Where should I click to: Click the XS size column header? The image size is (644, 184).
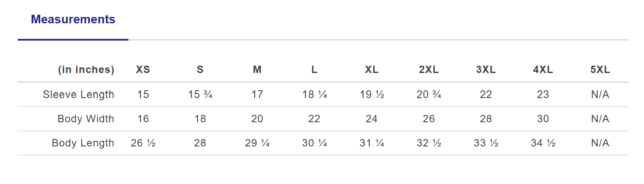pyautogui.click(x=143, y=70)
